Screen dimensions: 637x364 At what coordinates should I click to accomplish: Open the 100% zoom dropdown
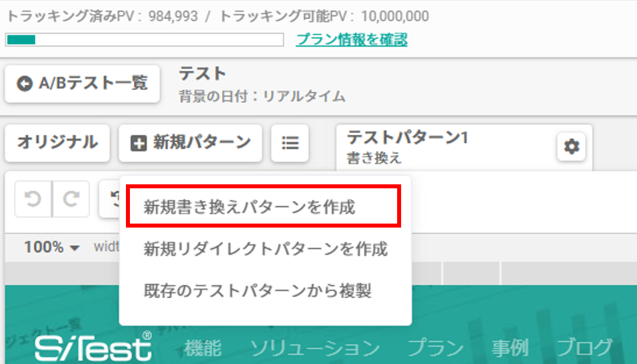pyautogui.click(x=51, y=247)
